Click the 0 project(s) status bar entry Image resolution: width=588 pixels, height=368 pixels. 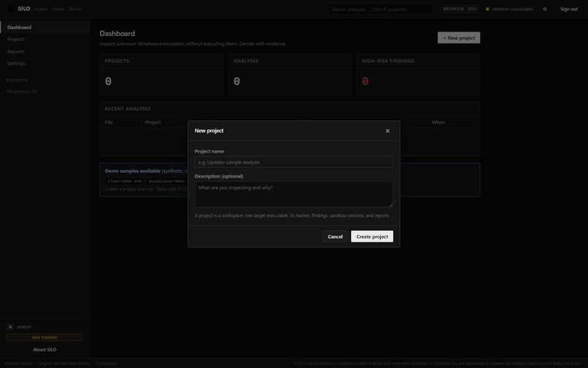tap(107, 364)
